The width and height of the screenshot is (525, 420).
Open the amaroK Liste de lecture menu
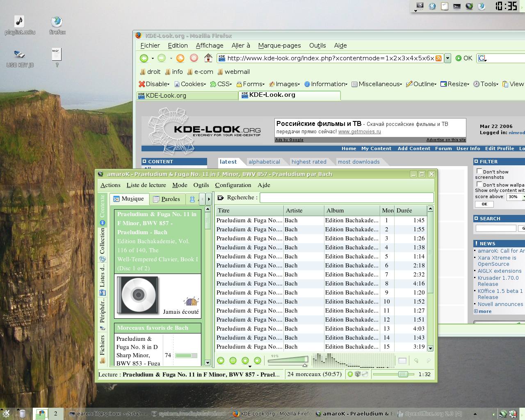point(146,185)
